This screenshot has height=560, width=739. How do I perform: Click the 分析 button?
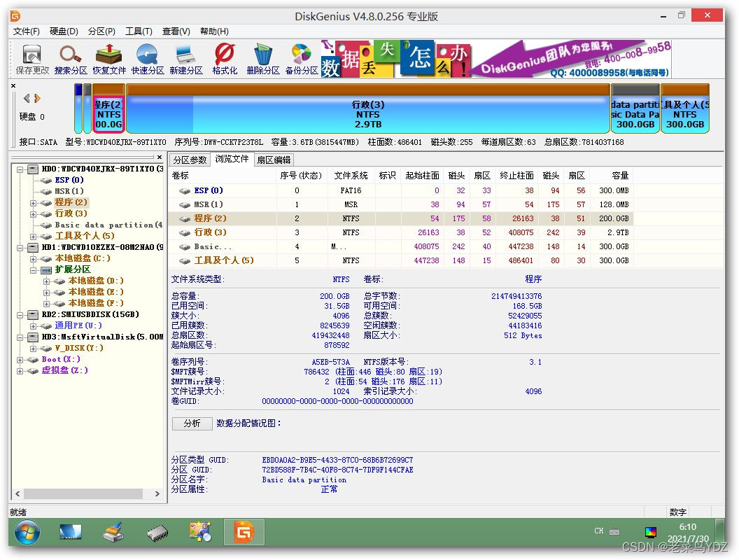click(192, 423)
